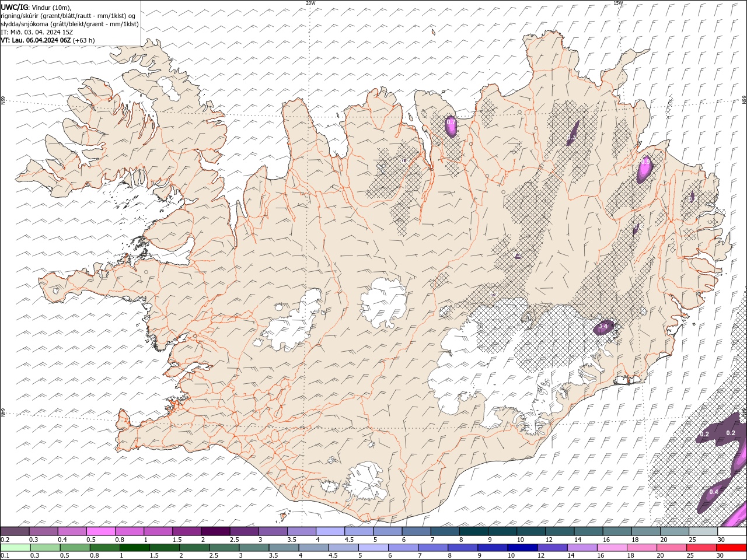Click the '15W' longitude label on the map
This screenshot has height=560, width=747.
point(618,3)
